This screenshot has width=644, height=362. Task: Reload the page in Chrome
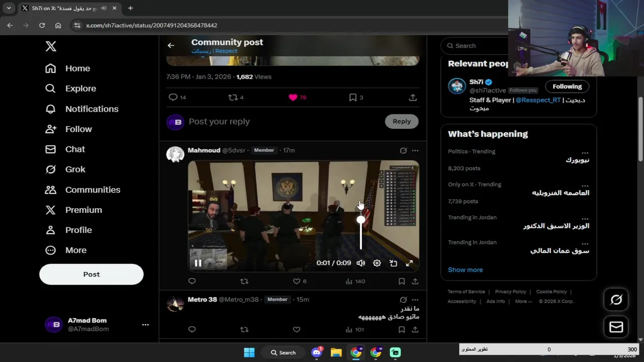click(42, 25)
